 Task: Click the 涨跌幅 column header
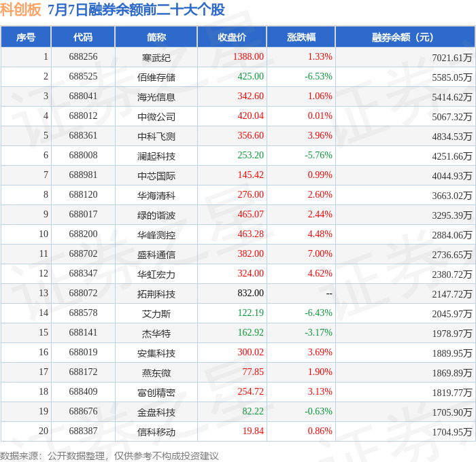[x=301, y=37]
